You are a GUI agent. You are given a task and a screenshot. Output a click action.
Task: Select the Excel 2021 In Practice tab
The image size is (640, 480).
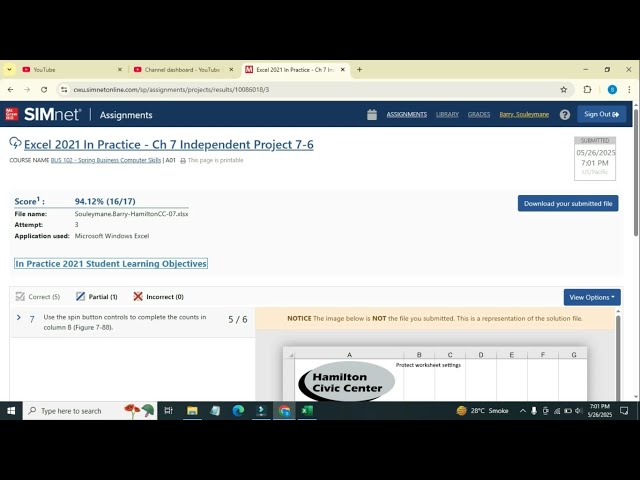point(295,70)
